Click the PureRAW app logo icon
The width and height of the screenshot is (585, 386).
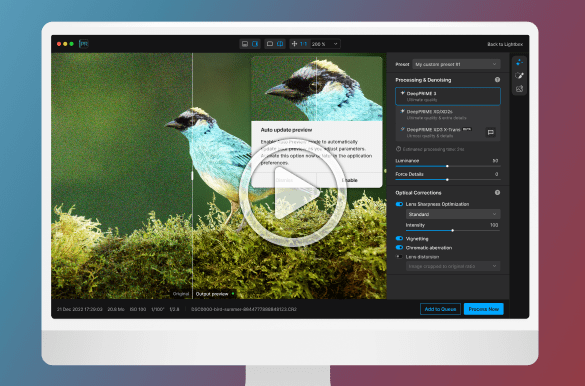coord(84,44)
